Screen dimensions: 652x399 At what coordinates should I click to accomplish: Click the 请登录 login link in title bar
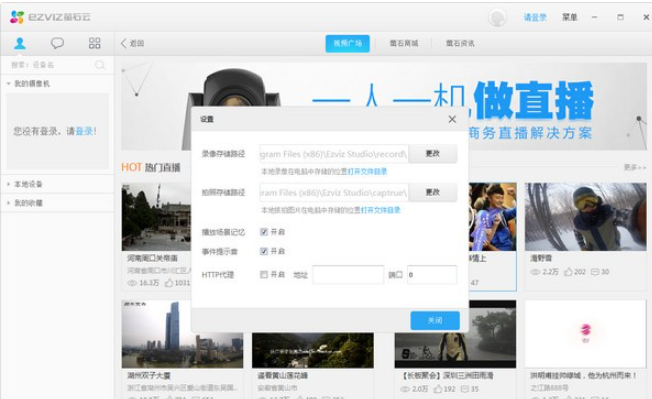[x=535, y=17]
